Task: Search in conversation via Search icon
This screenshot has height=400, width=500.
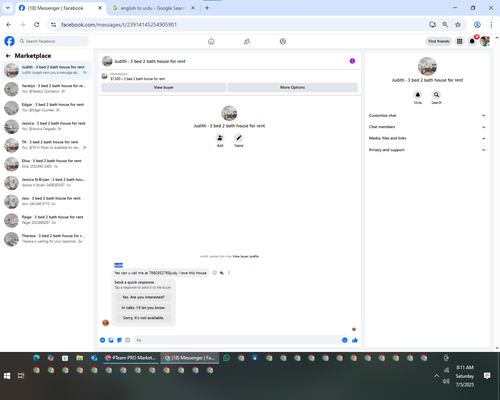Action: (436, 95)
